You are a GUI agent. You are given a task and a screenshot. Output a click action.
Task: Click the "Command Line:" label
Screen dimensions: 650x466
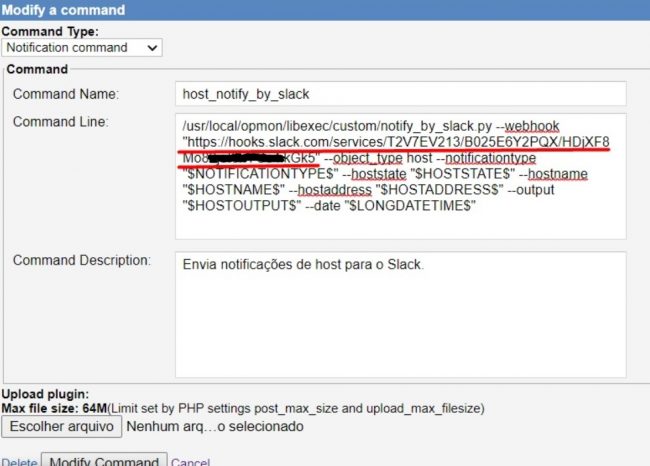click(x=60, y=122)
